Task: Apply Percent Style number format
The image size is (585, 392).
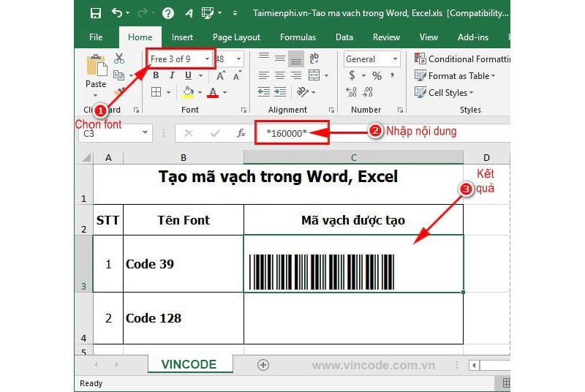Action: coord(377,76)
